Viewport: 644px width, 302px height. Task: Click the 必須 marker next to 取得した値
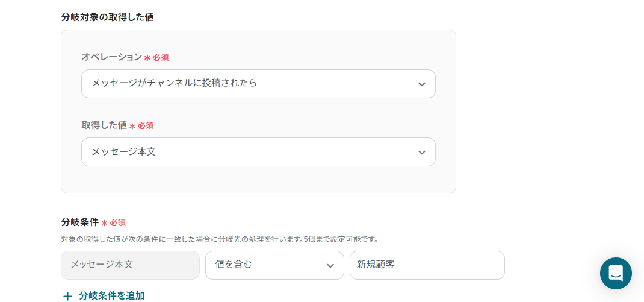(146, 126)
